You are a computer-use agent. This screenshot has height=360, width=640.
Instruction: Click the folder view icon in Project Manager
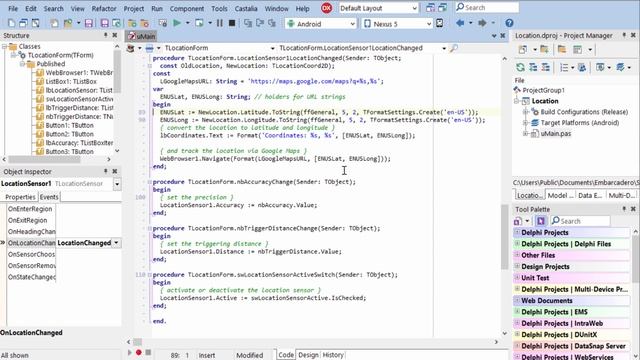(x=562, y=50)
